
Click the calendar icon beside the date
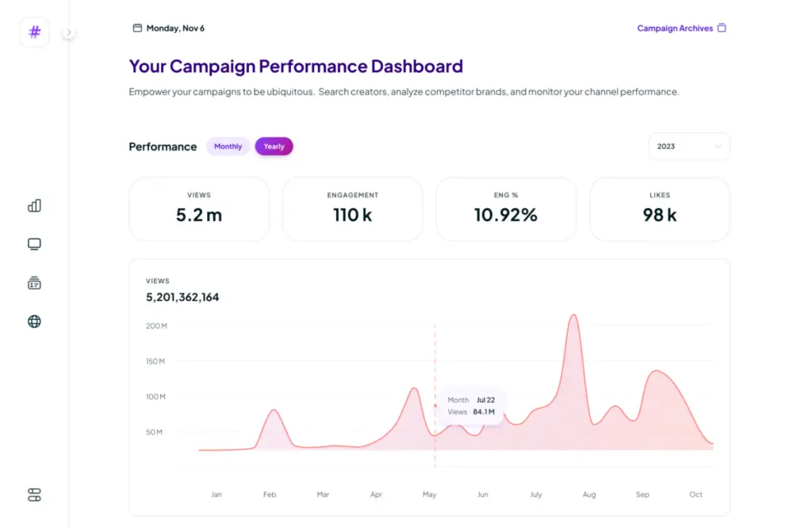click(x=137, y=28)
